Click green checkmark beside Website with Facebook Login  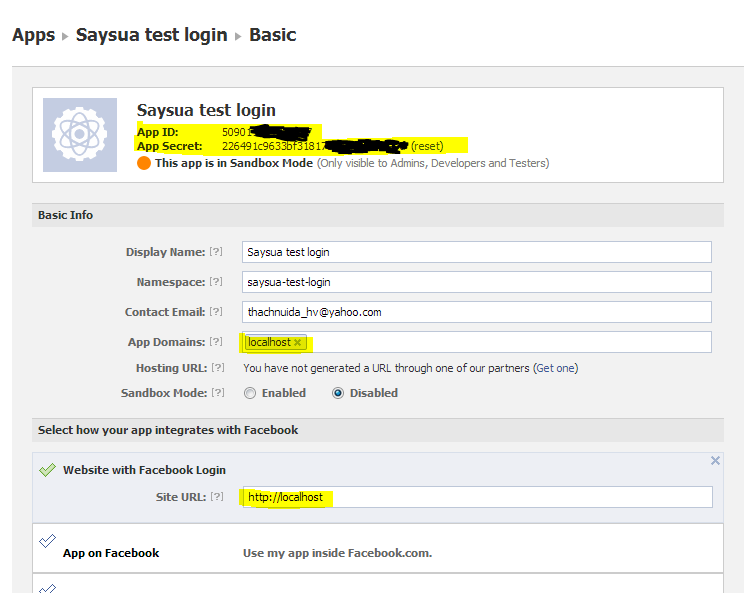tap(46, 470)
